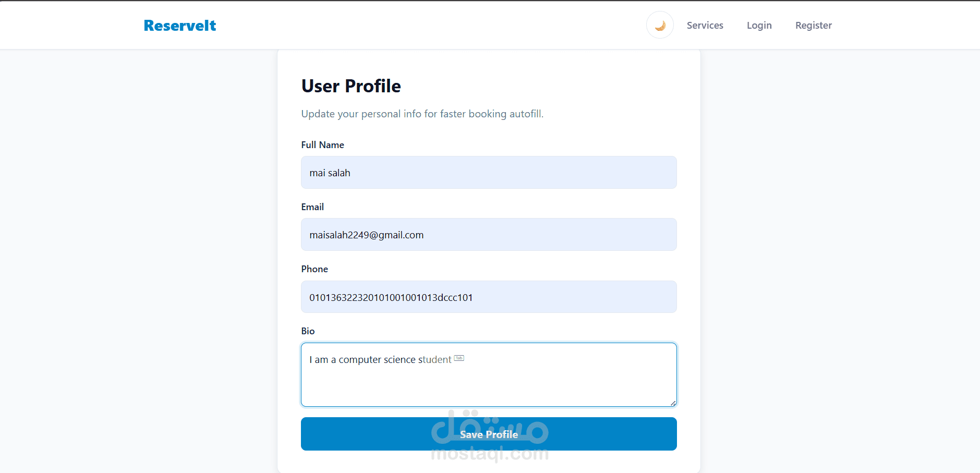
Task: Select the User Profile heading
Action: [x=351, y=86]
